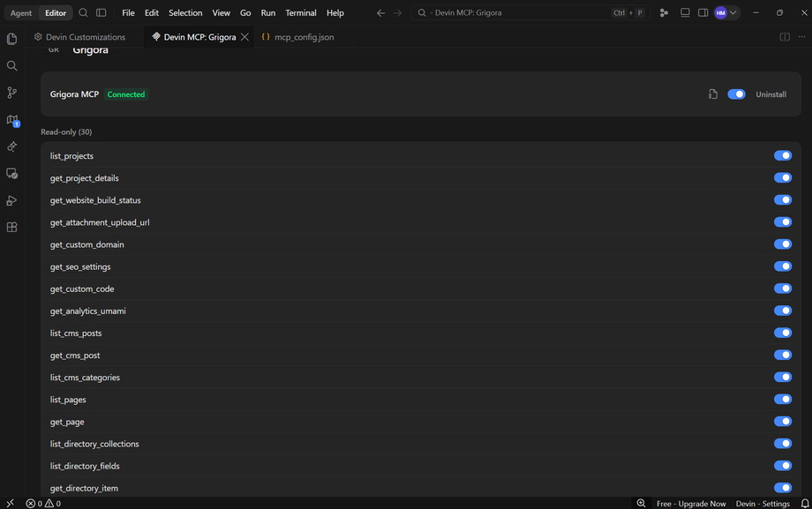
Task: Open the editor More Actions ellipsis
Action: [802, 37]
